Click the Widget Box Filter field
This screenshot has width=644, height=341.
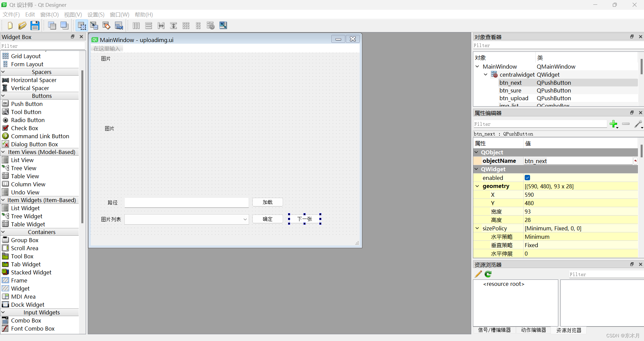coord(43,46)
